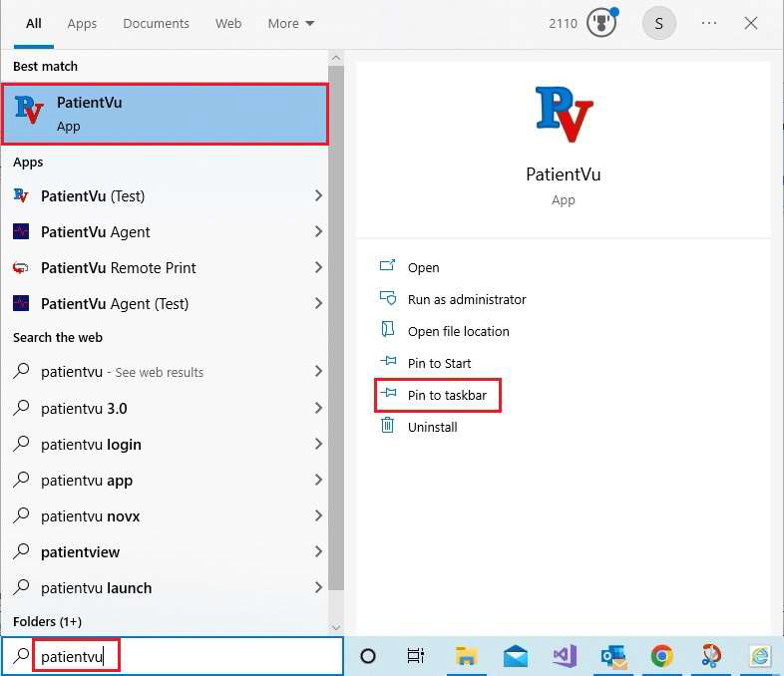This screenshot has width=784, height=676.
Task: Expand PatientVu (Test) chevron arrow
Action: coord(318,195)
